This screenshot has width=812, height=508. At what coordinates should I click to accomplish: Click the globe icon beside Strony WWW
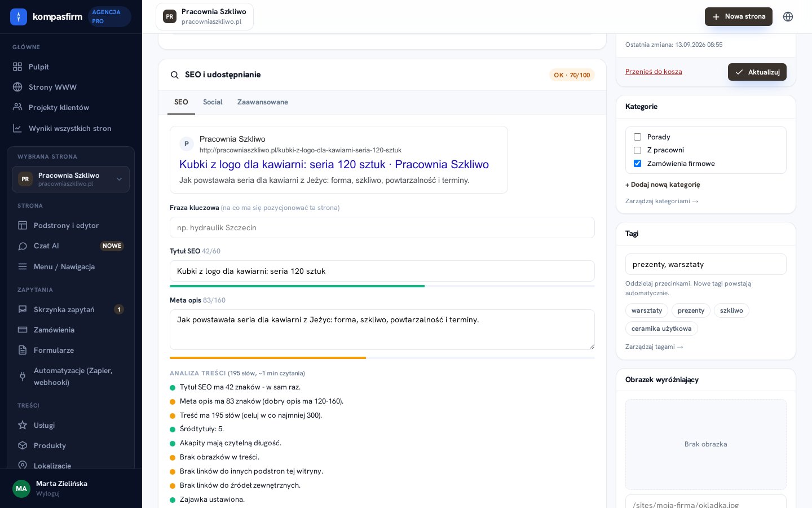coord(17,87)
